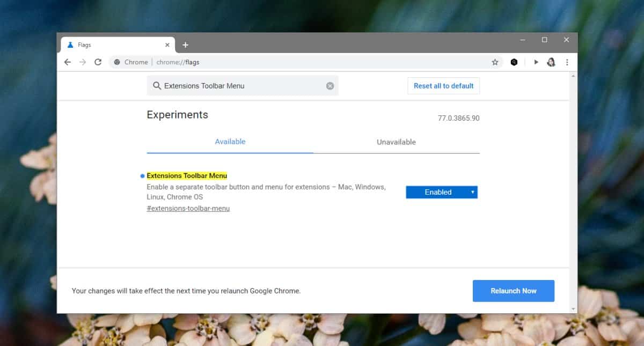Click the flag description mentioning Mac, Windows
Viewport: 644px width, 346px height.
pos(266,192)
